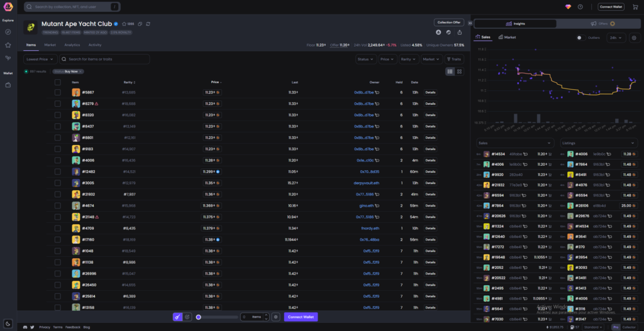Open the globe website icon under Collection Offer

point(448,32)
